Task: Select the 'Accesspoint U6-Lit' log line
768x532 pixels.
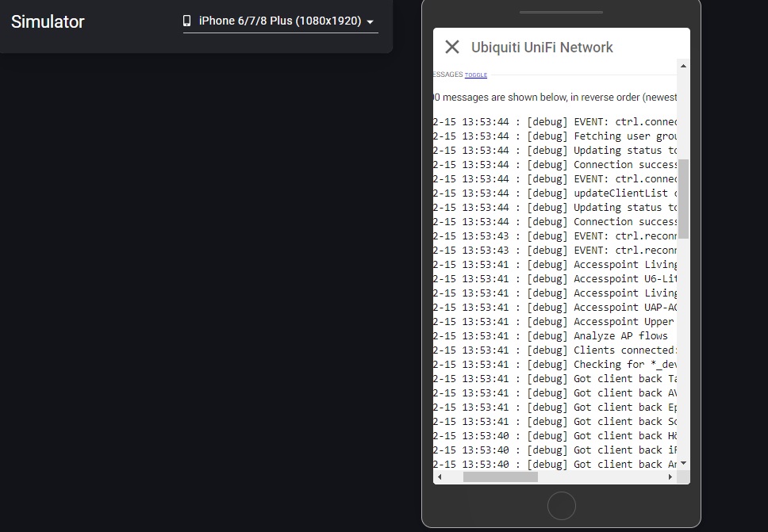Action: click(x=555, y=278)
